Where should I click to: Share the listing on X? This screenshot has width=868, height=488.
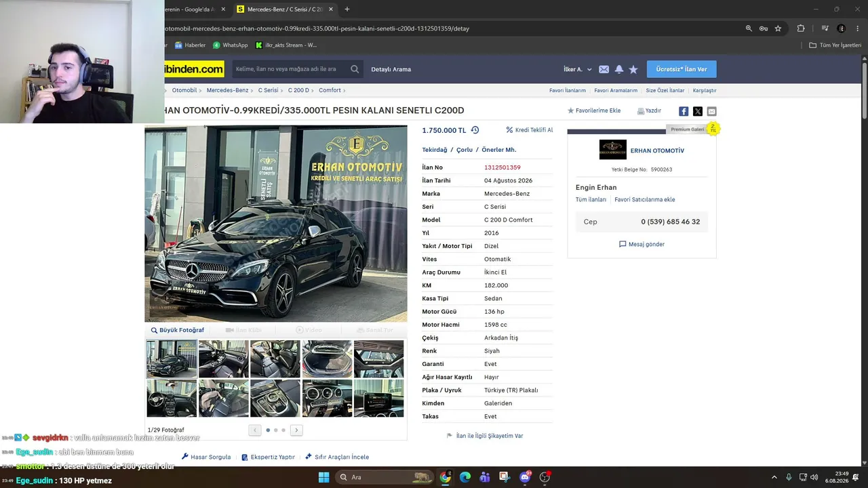[697, 111]
